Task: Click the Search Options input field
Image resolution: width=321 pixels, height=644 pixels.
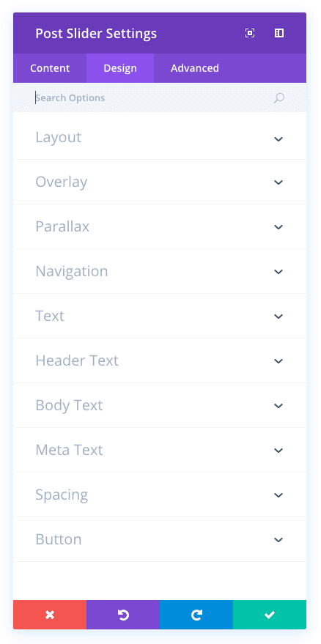Action: click(152, 97)
